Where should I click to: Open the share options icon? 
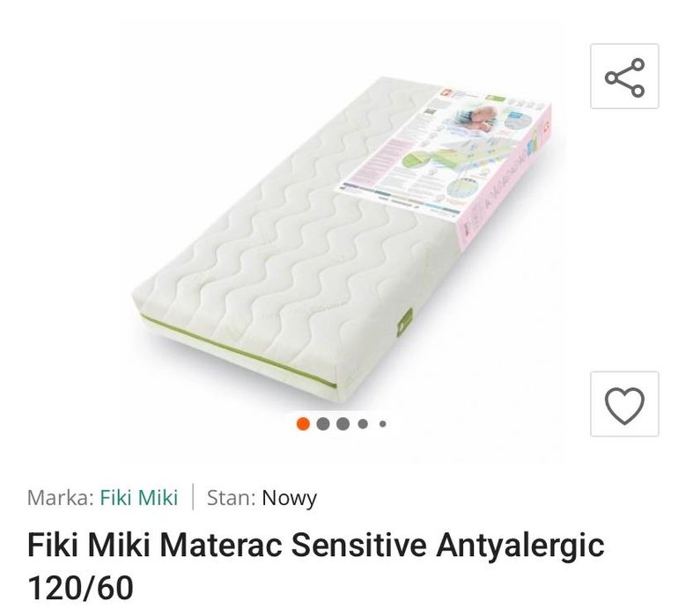[x=624, y=76]
